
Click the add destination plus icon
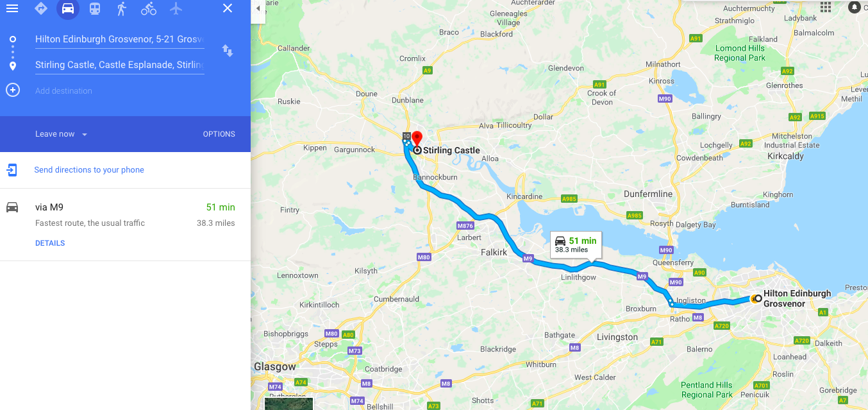(13, 90)
